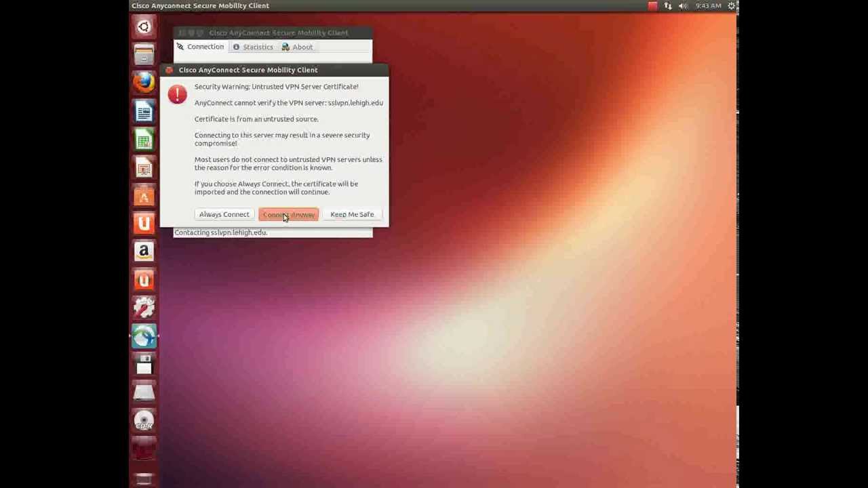Open the Files manager in the launcher
The width and height of the screenshot is (868, 488).
pos(144,55)
